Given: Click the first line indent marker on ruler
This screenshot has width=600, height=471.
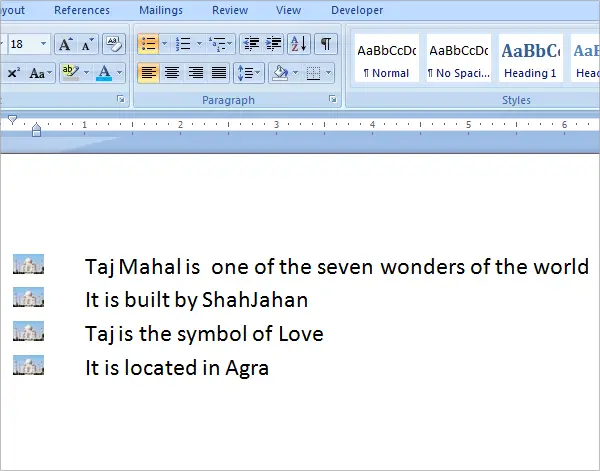Looking at the screenshot, I should [x=13, y=120].
